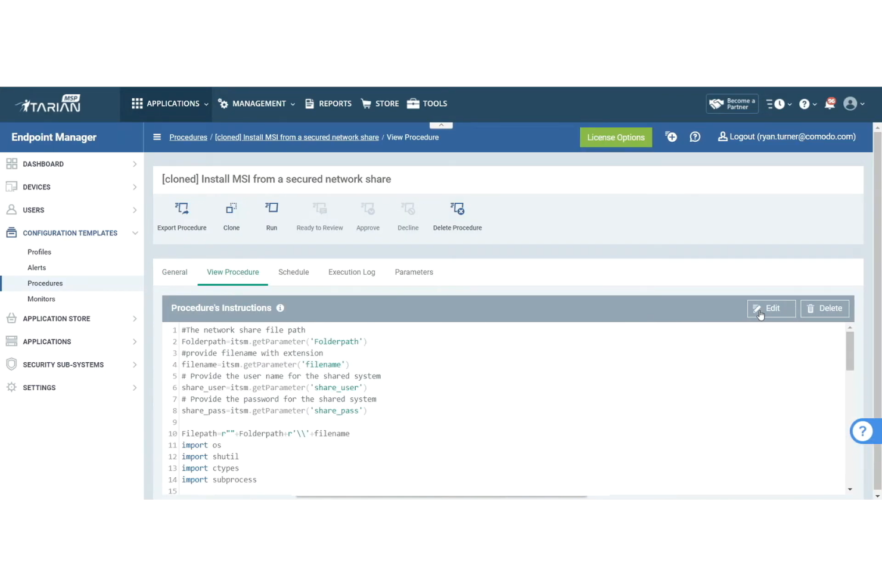Screen dimensions: 882x588
Task: Open the hamburger menu in the breadcrumb bar
Action: click(x=157, y=137)
